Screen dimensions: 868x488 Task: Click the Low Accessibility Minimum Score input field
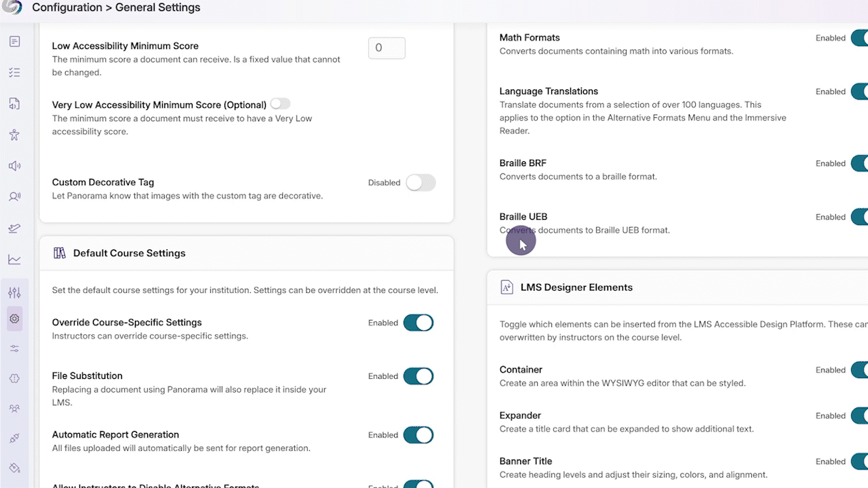click(x=387, y=48)
